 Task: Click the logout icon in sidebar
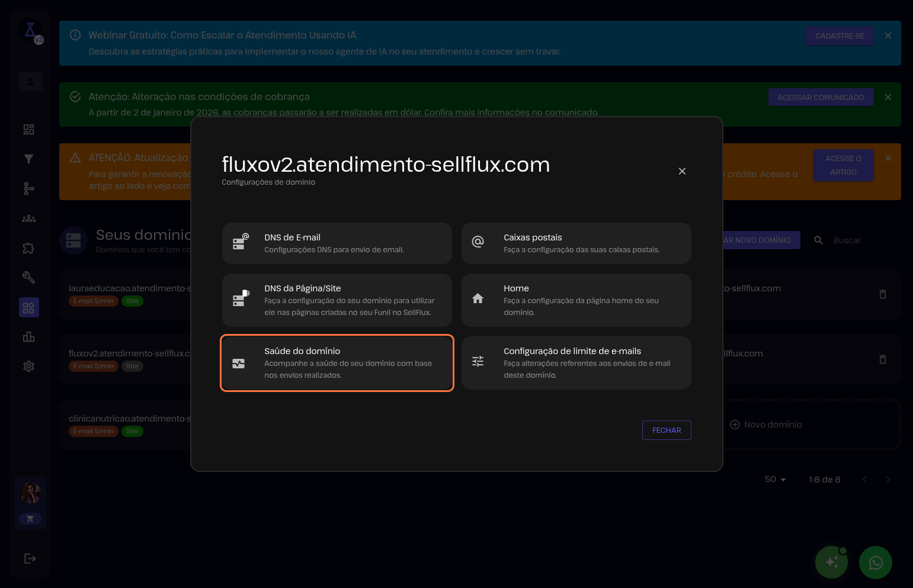pos(30,558)
